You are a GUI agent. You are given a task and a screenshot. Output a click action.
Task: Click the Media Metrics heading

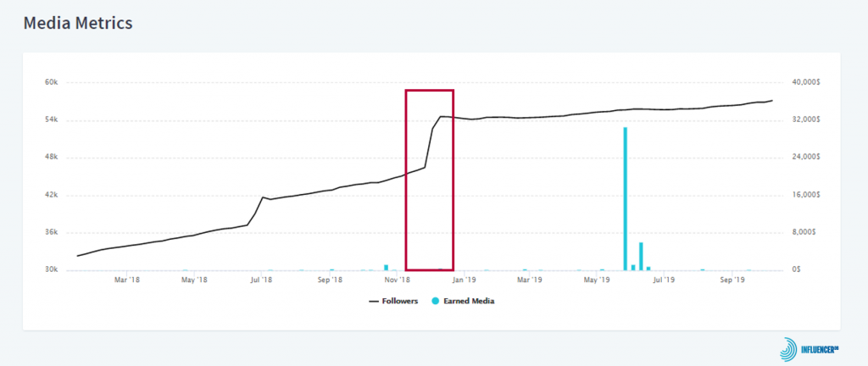click(77, 23)
